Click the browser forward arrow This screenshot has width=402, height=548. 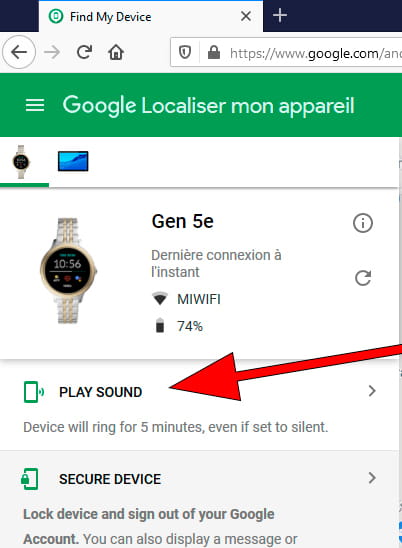point(52,52)
